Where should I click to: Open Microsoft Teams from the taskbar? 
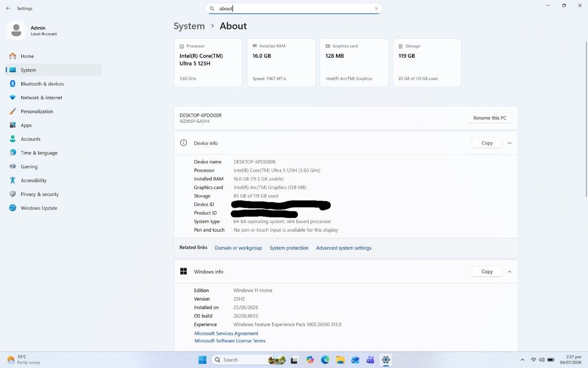tap(371, 360)
